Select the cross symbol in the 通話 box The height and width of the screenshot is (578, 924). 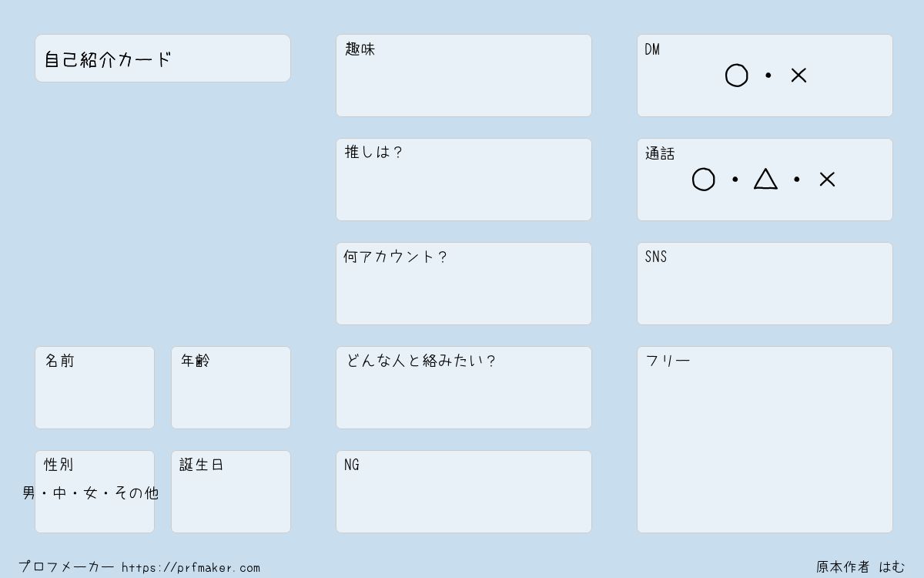coord(827,180)
